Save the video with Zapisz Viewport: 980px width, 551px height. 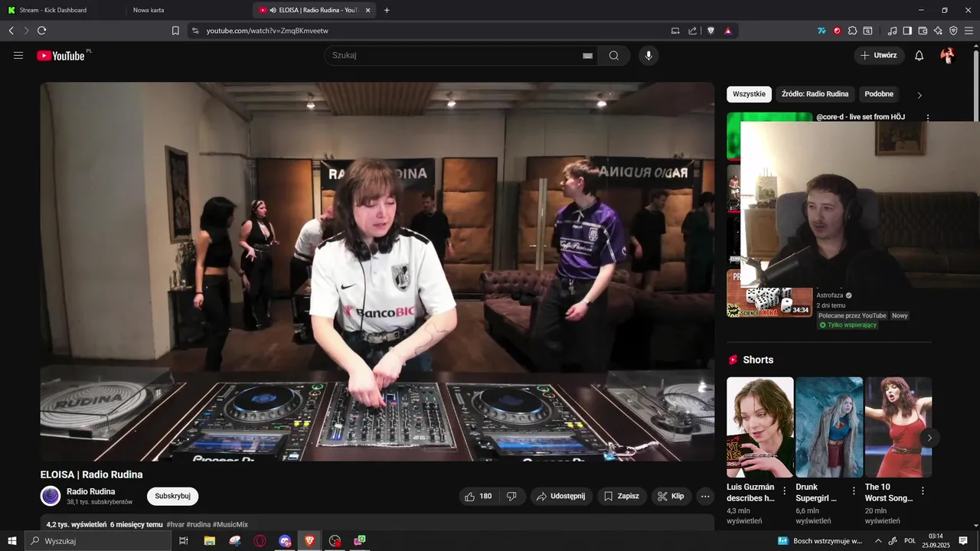click(622, 496)
